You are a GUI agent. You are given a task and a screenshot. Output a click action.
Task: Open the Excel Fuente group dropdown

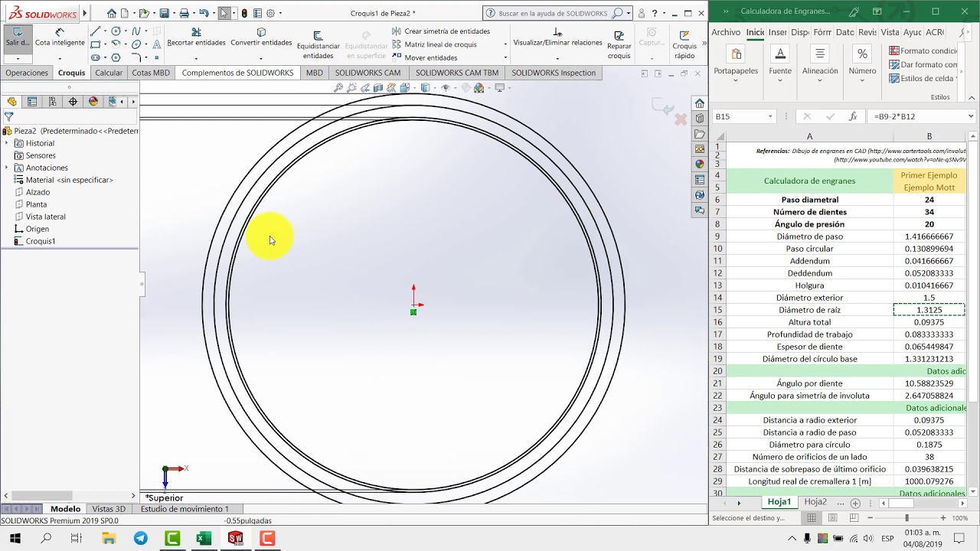pyautogui.click(x=780, y=63)
